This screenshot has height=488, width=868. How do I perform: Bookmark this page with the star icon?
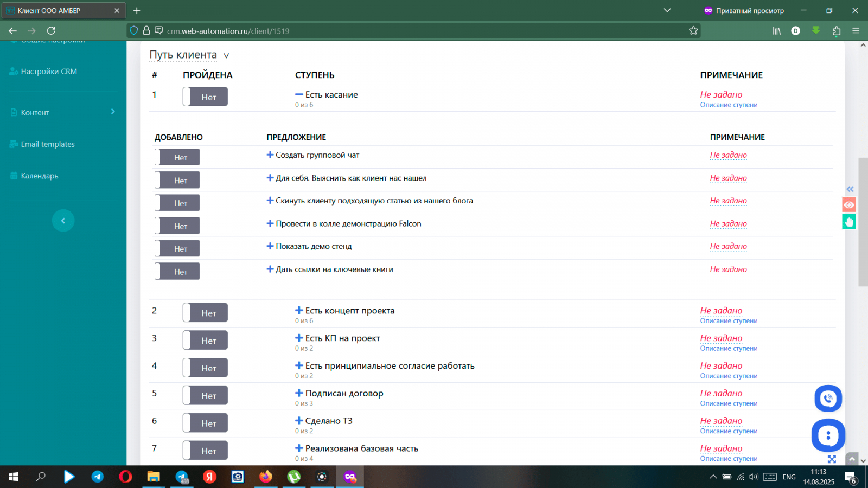pyautogui.click(x=693, y=31)
